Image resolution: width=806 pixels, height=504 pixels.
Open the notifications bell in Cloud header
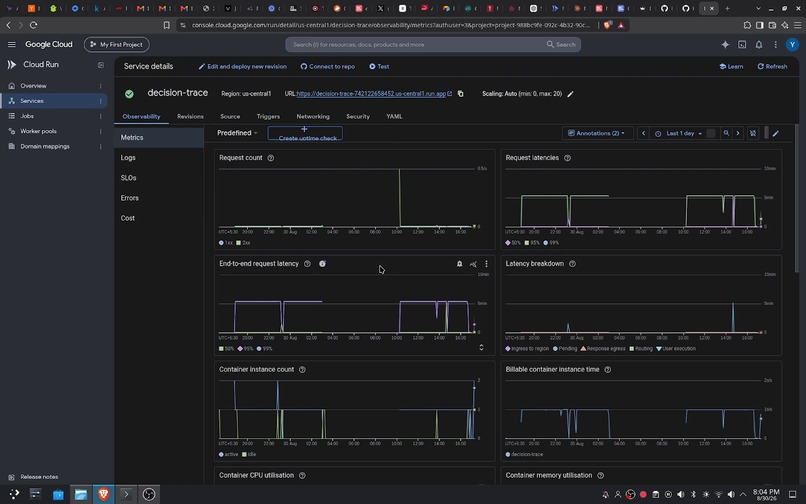pyautogui.click(x=759, y=45)
